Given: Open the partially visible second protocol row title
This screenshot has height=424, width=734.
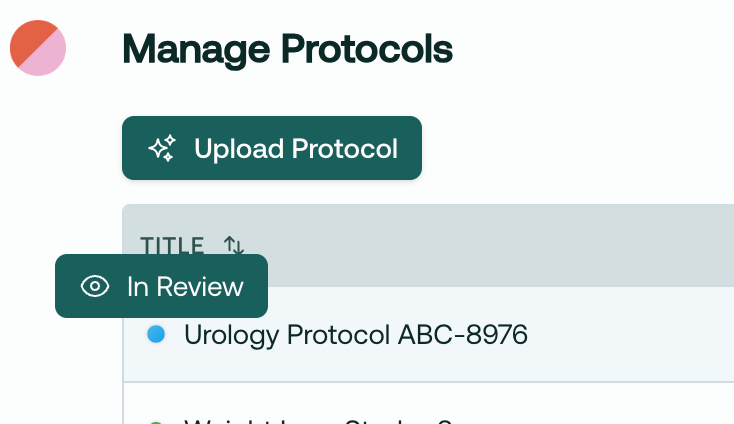Looking at the screenshot, I should pos(318,421).
